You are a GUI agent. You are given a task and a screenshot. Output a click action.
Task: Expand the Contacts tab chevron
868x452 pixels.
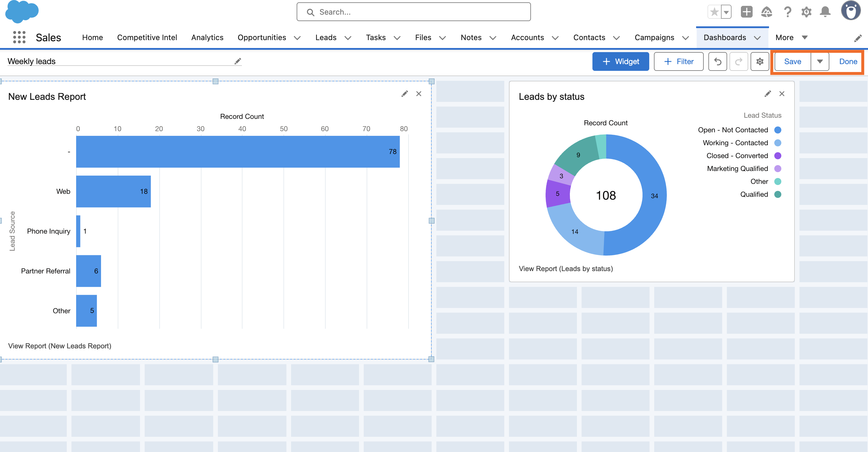pyautogui.click(x=616, y=38)
